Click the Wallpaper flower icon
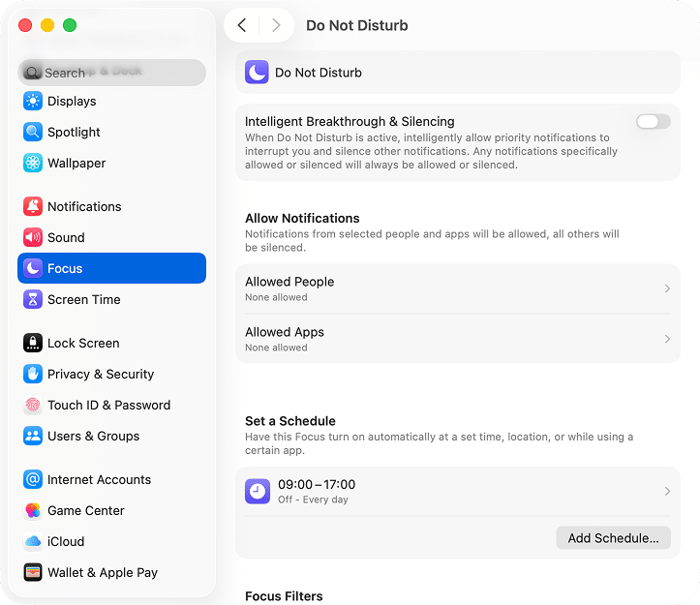 [33, 163]
